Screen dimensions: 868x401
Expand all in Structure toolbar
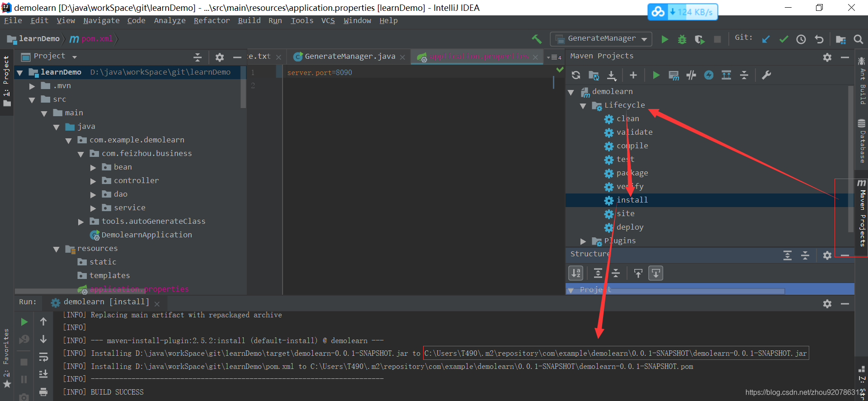pos(598,273)
